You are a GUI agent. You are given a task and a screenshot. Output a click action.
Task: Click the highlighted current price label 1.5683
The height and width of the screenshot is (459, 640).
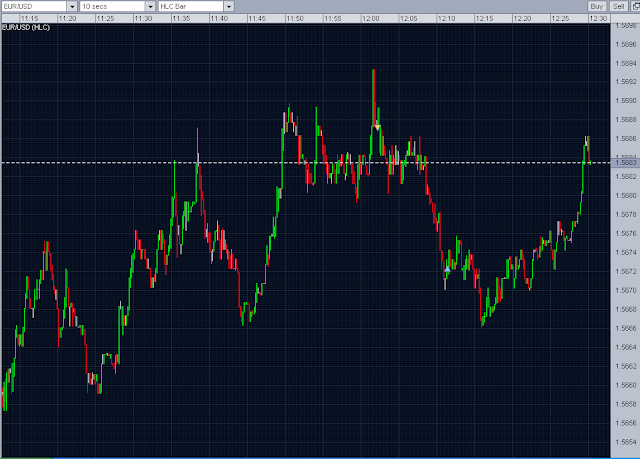tap(626, 163)
